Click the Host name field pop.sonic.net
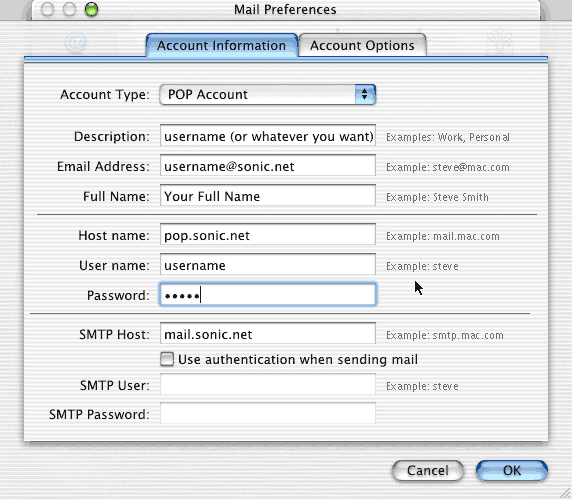Viewport: 572px width, 500px height. [268, 235]
